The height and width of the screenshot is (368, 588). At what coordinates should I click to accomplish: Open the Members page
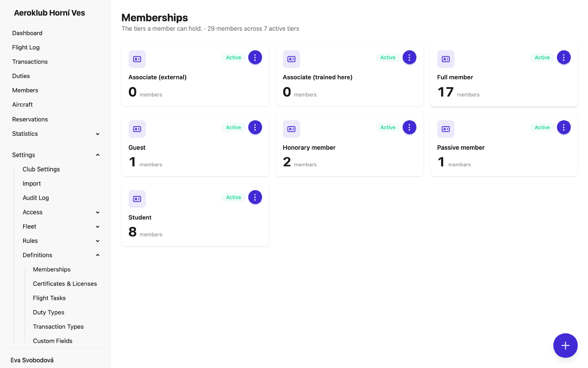25,90
